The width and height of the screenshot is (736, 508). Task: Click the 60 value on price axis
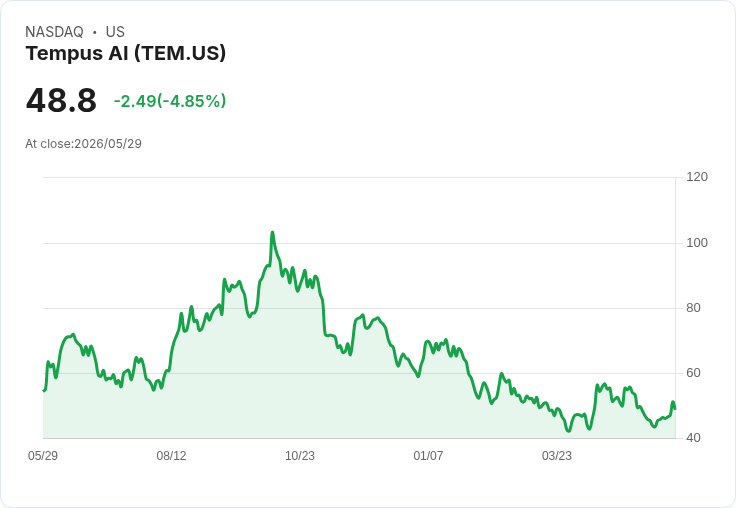click(693, 373)
